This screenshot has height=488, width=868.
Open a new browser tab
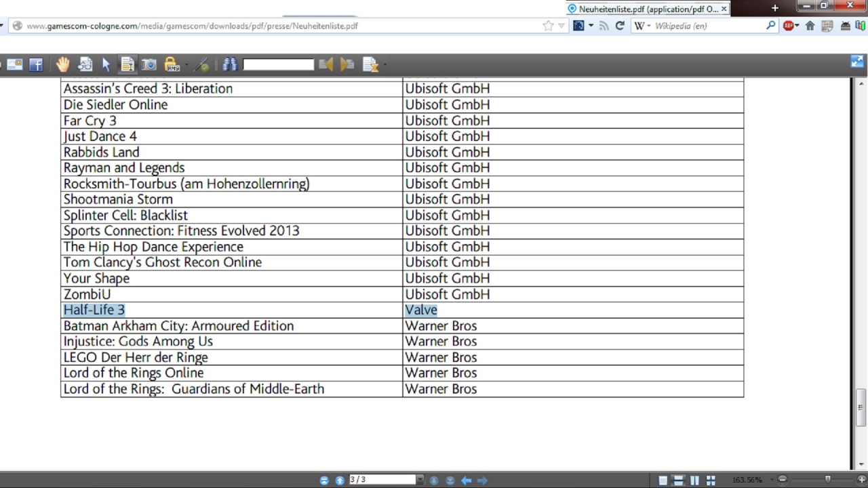[775, 8]
